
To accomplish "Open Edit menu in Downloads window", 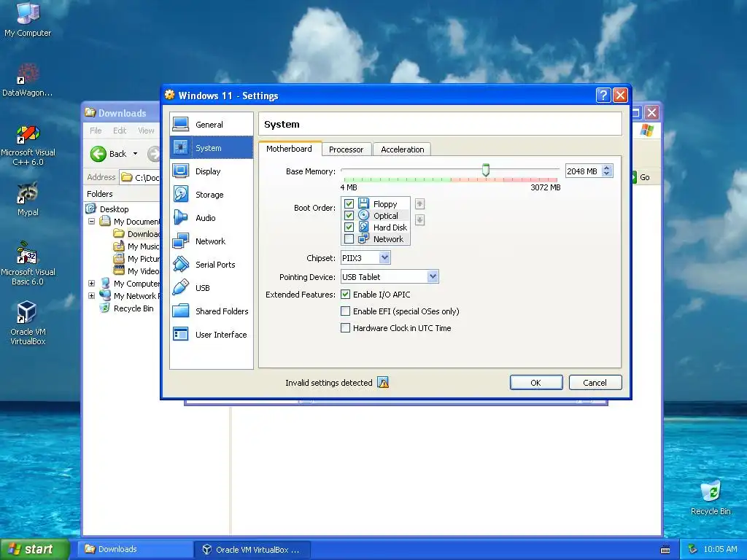I will [x=120, y=131].
